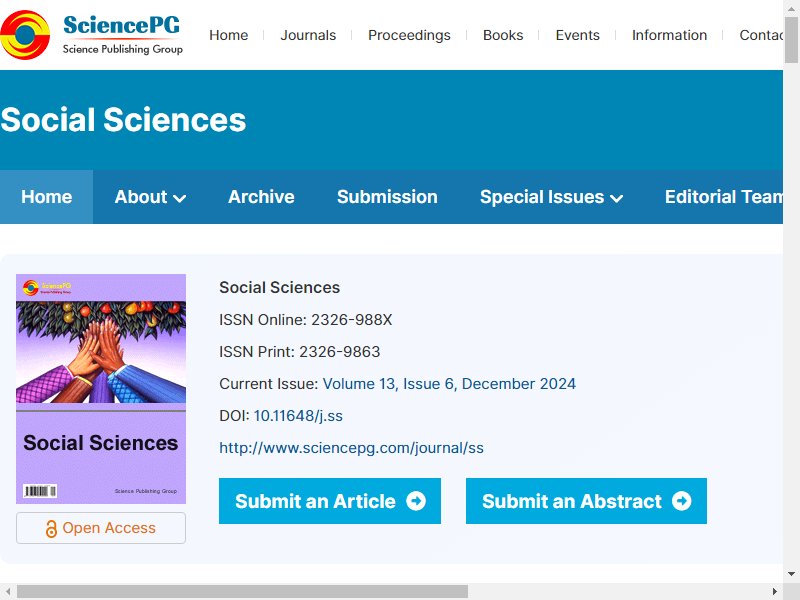Click the Open Access lock icon
The image size is (800, 600).
tap(51, 529)
